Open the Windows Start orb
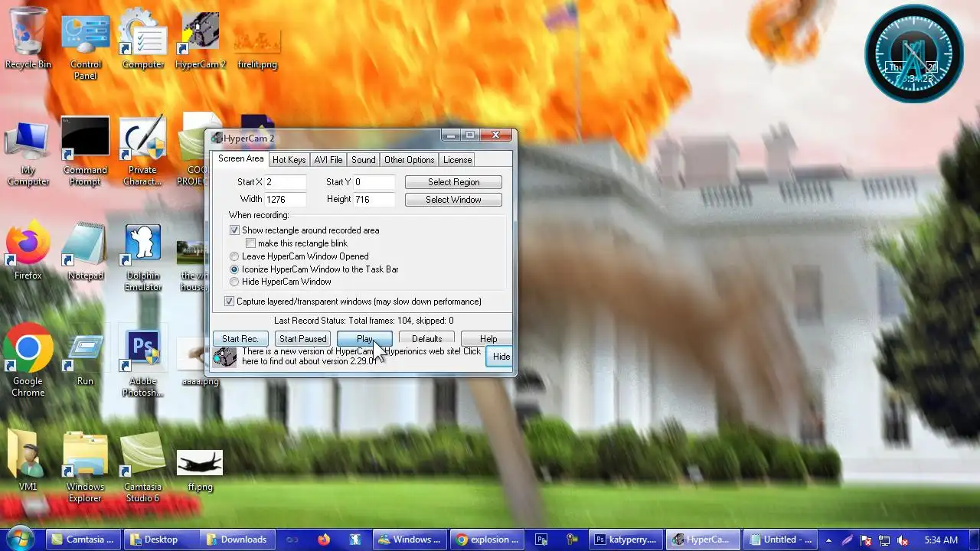980x551 pixels. click(21, 539)
